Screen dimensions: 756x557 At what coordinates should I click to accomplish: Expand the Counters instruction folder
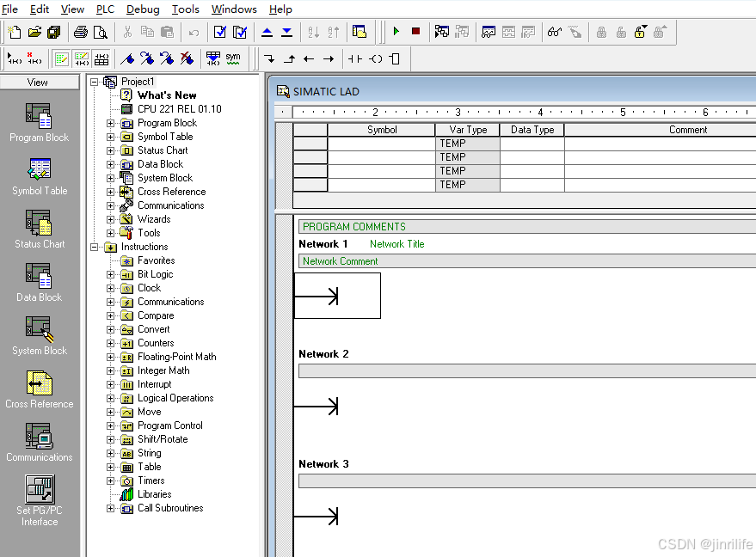point(110,344)
